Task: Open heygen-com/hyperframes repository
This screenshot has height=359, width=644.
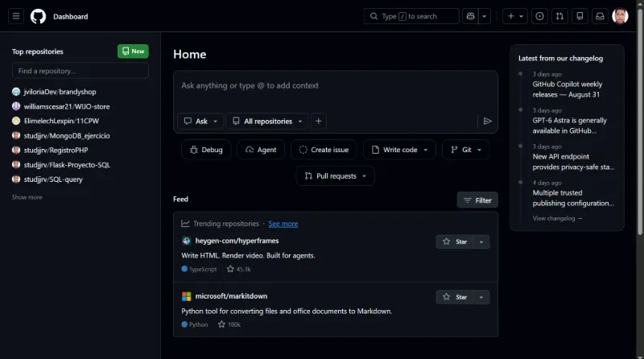Action: tap(237, 241)
